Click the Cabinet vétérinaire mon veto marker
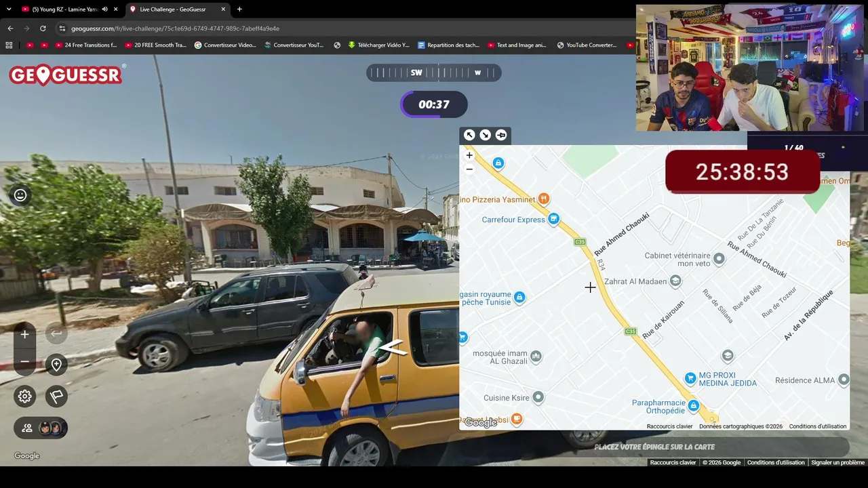868x488 pixels. click(x=719, y=258)
